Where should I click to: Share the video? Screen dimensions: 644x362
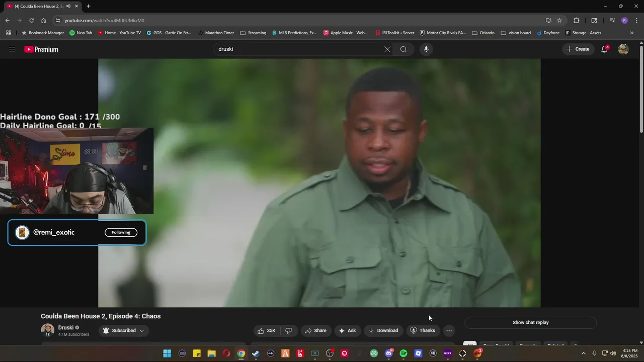pos(315,330)
